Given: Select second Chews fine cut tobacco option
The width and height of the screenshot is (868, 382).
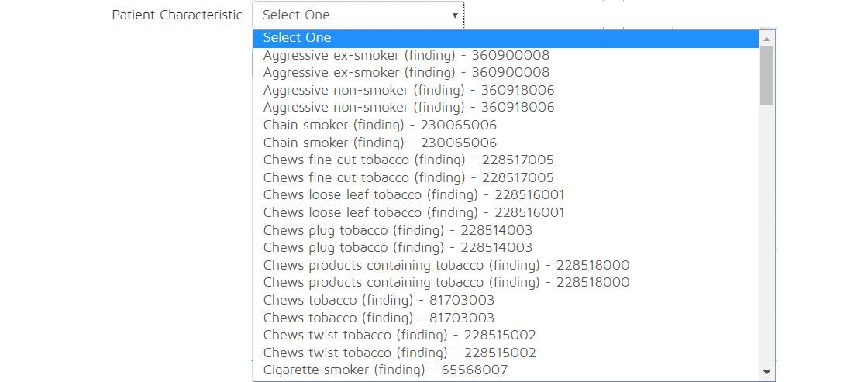Looking at the screenshot, I should (x=408, y=178).
